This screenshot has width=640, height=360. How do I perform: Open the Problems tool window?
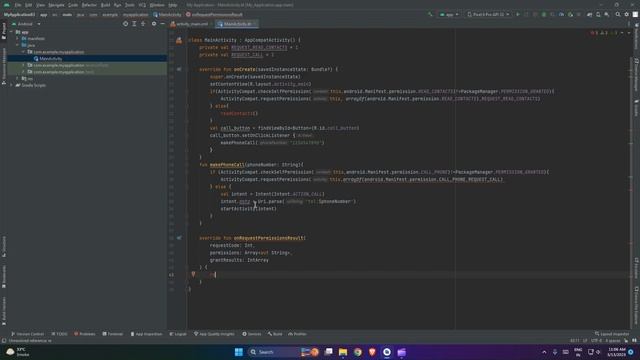(x=84, y=334)
